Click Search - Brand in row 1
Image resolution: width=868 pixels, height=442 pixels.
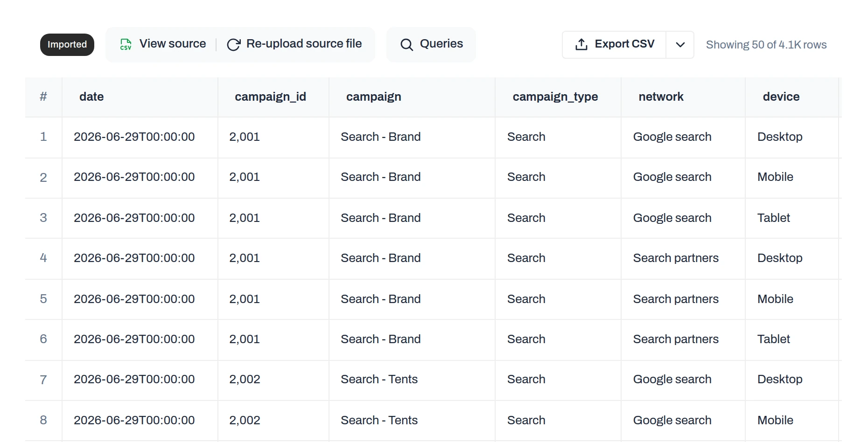381,137
